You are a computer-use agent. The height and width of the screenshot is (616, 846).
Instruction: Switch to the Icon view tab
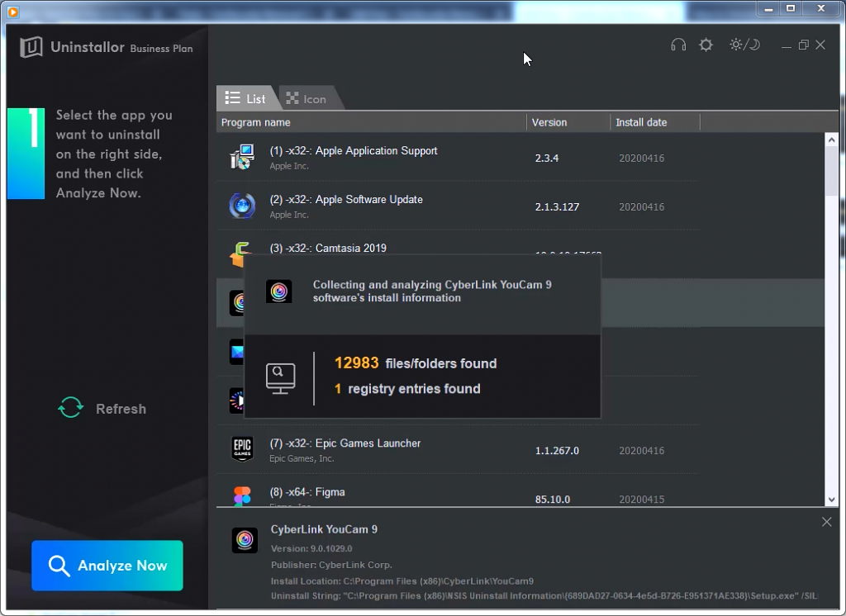[307, 99]
